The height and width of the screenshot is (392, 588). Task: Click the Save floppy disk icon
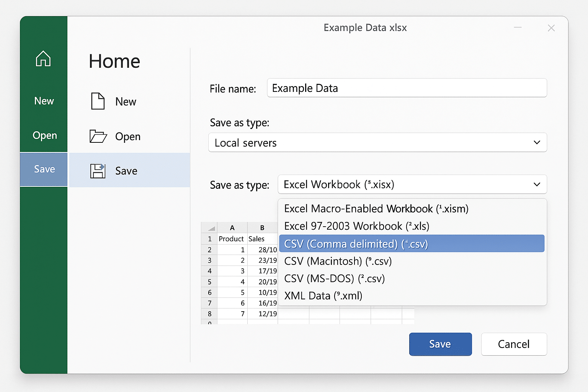coord(98,171)
